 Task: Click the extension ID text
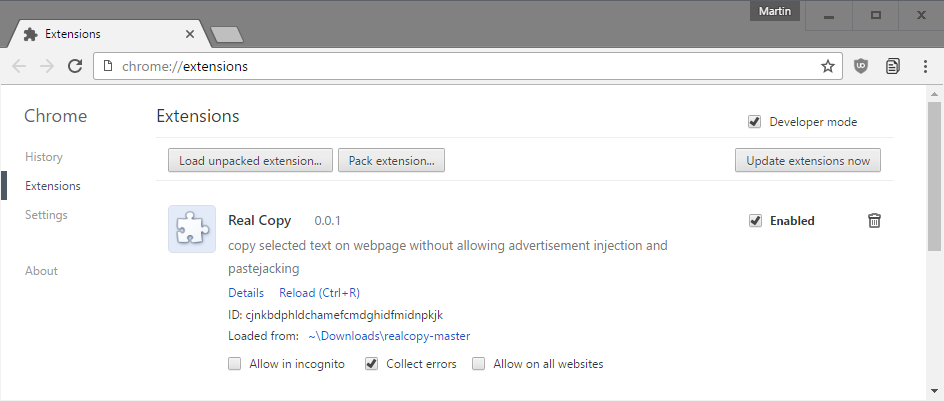click(336, 314)
